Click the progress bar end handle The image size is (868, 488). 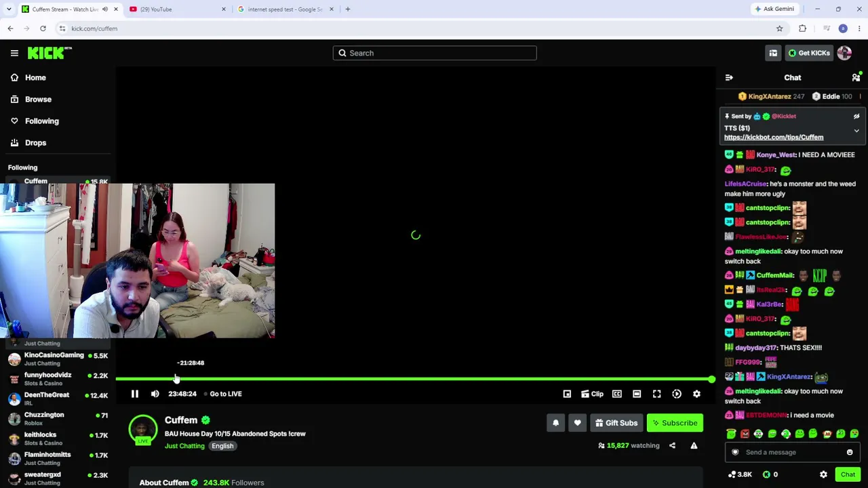pyautogui.click(x=711, y=379)
